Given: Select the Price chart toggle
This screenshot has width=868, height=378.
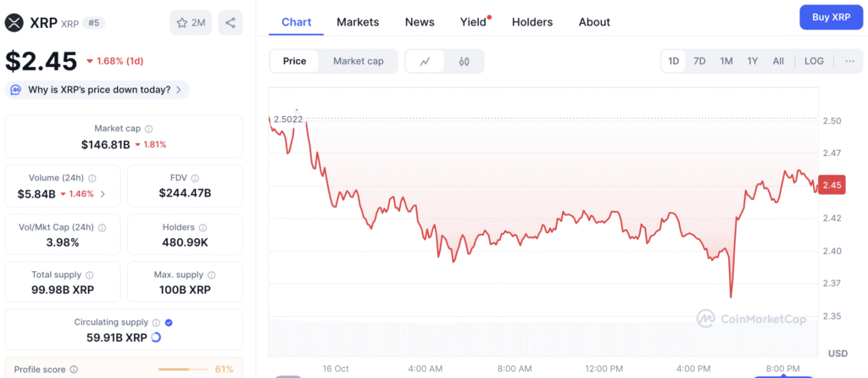Looking at the screenshot, I should (x=294, y=61).
